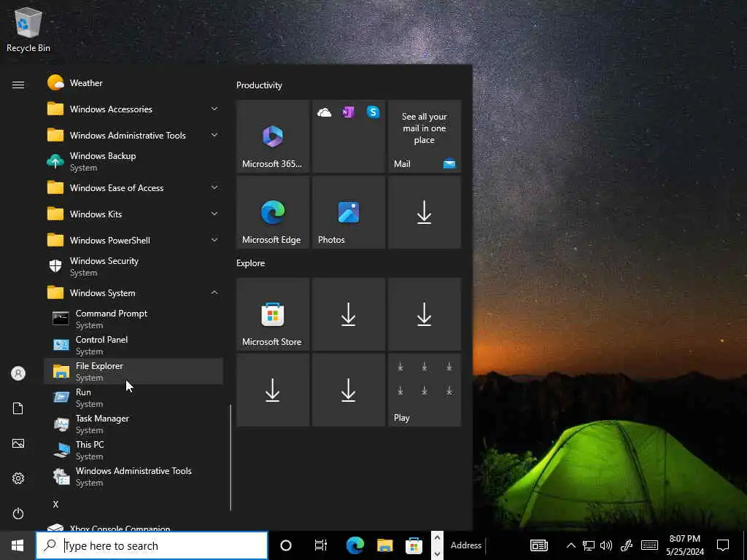Click the Start button

coord(18,545)
